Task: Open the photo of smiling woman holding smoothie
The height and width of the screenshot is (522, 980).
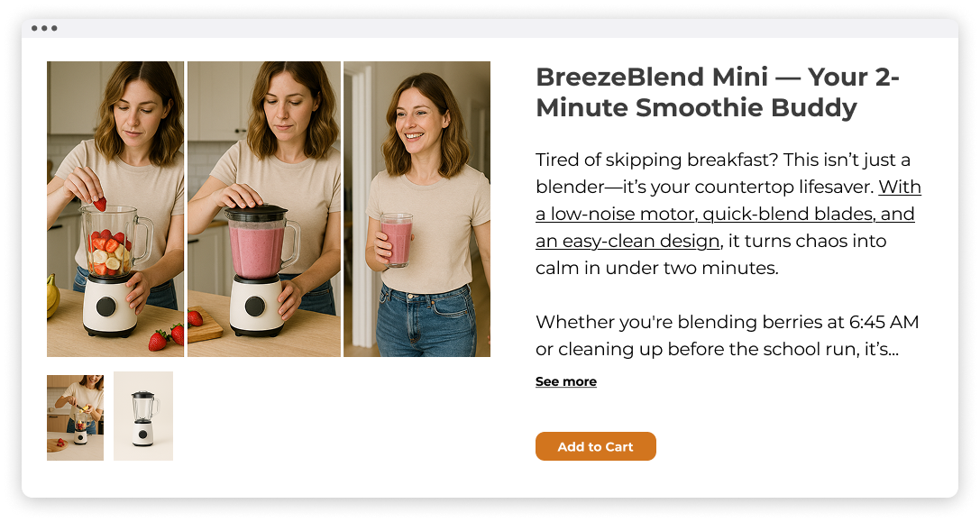Action: tap(417, 209)
